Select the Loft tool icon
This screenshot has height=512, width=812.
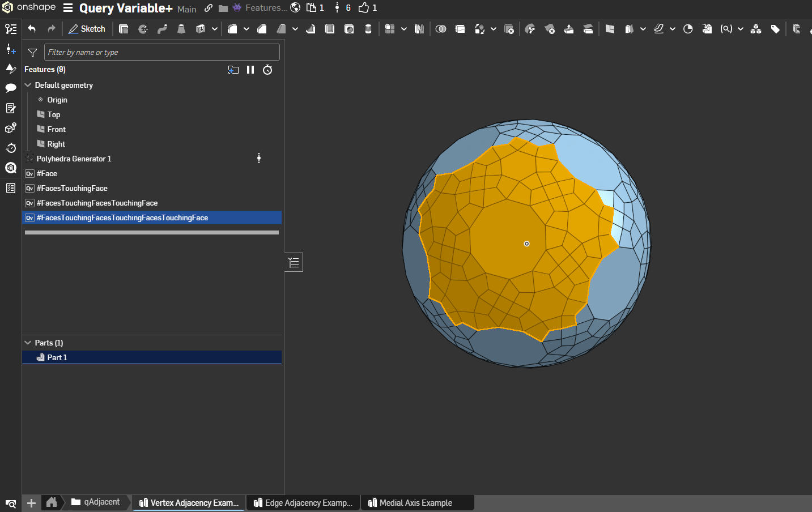tap(181, 29)
